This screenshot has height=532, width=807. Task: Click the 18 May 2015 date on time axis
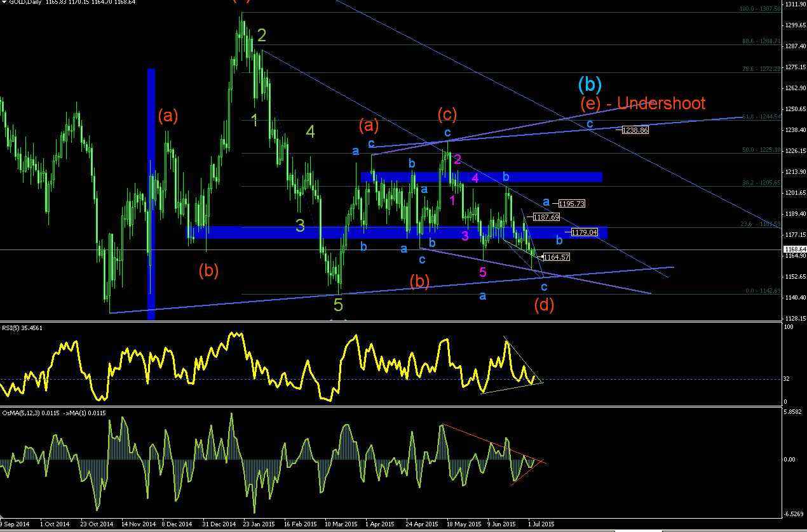(x=464, y=524)
